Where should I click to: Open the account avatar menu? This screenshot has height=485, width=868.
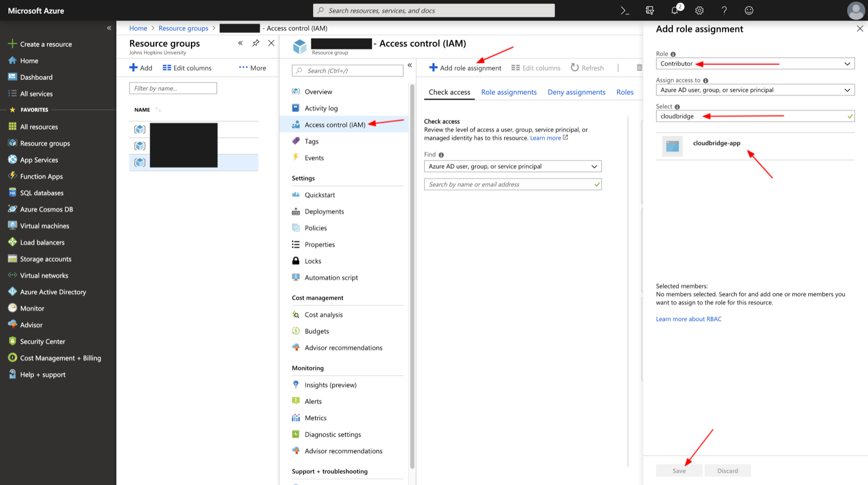pyautogui.click(x=855, y=10)
